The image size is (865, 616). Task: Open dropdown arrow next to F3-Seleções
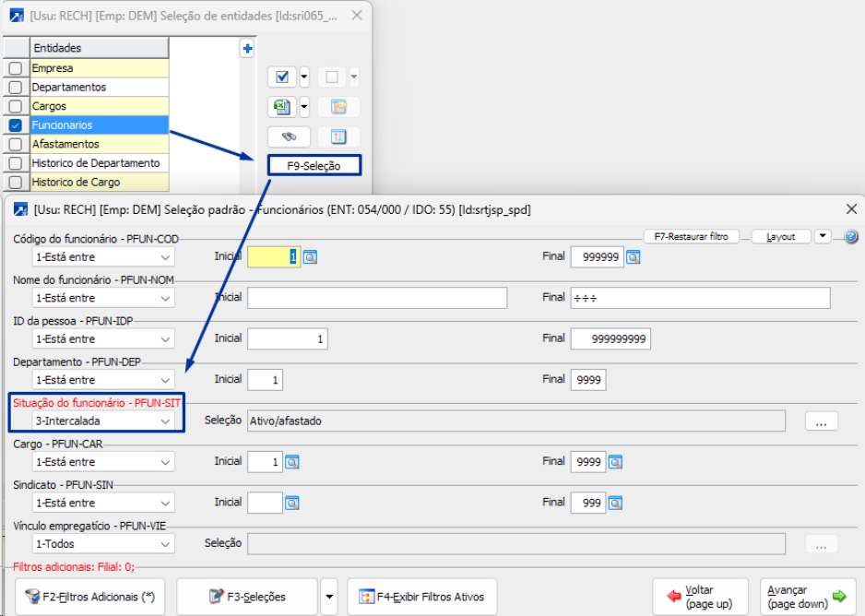329,597
